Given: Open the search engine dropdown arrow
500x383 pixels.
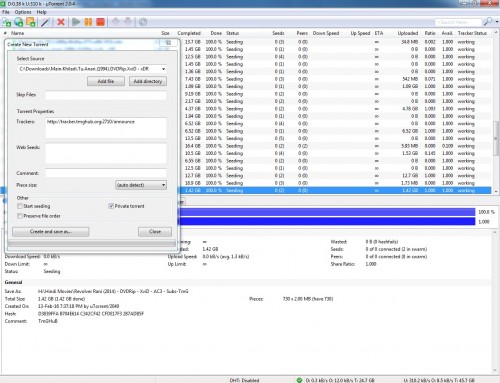Looking at the screenshot, I should 497,22.
